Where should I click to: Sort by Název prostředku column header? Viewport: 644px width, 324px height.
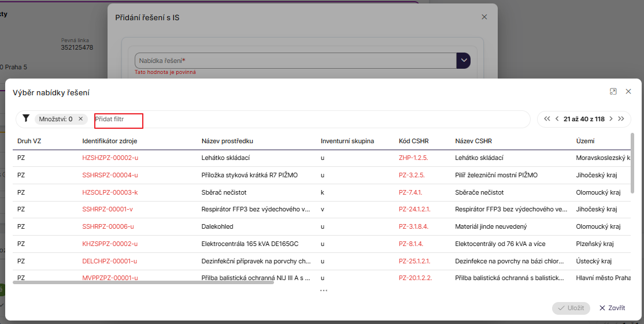pos(227,141)
